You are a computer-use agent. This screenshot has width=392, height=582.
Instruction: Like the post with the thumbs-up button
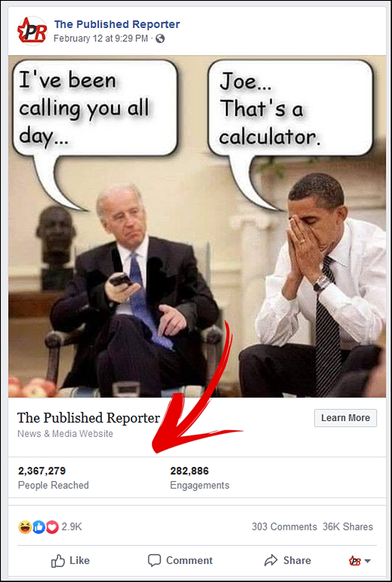[71, 561]
